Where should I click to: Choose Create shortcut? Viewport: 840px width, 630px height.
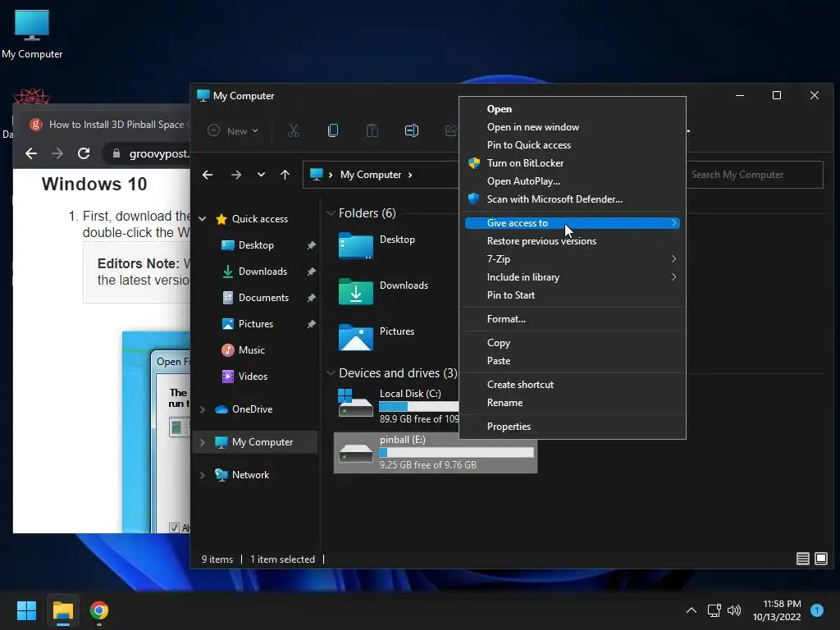point(573,385)
